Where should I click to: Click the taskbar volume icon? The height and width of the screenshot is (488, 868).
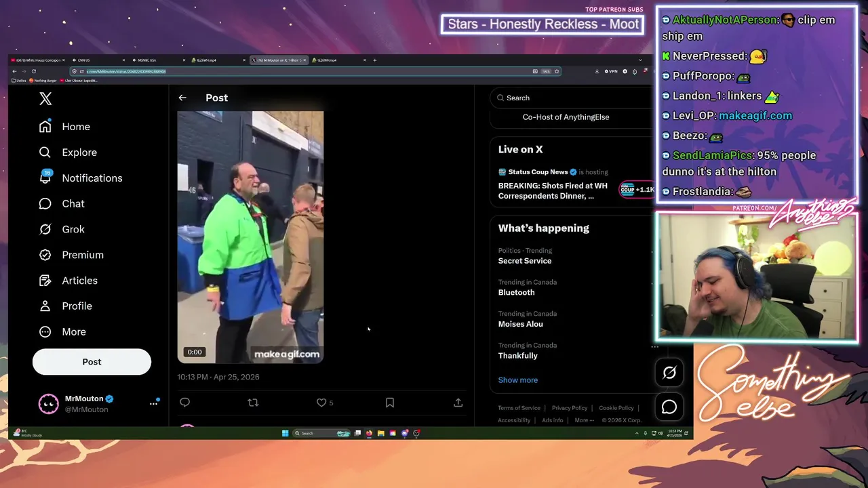point(660,433)
